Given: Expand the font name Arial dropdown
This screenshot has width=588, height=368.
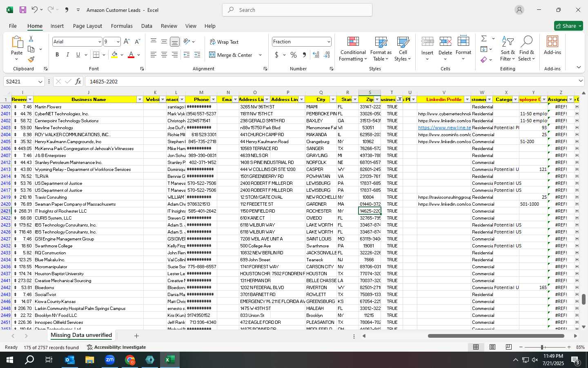Looking at the screenshot, I should [x=99, y=42].
